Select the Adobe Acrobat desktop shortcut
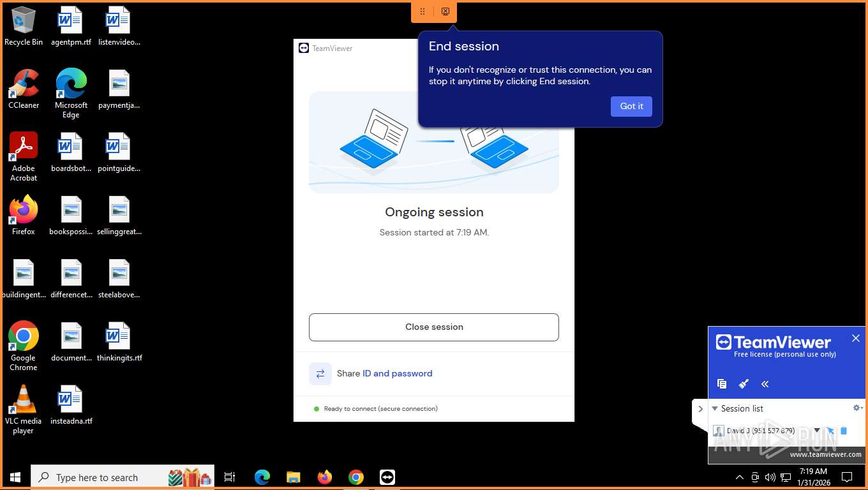Image resolution: width=868 pixels, height=490 pixels. [x=24, y=157]
